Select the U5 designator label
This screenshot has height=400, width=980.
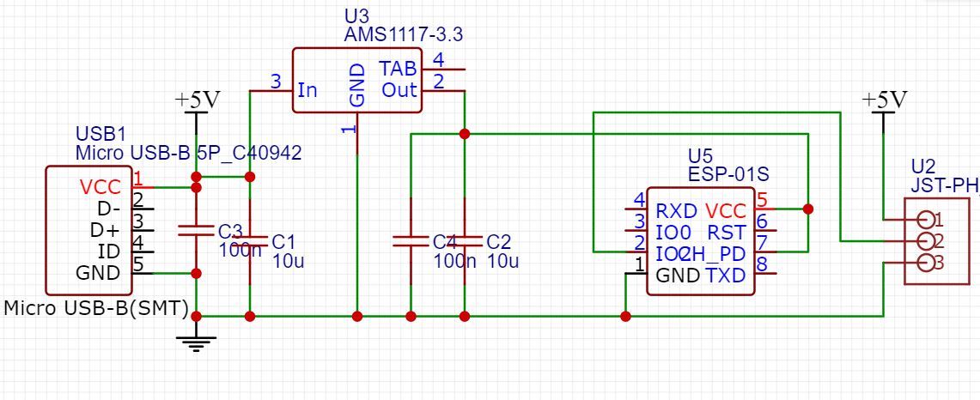point(700,156)
